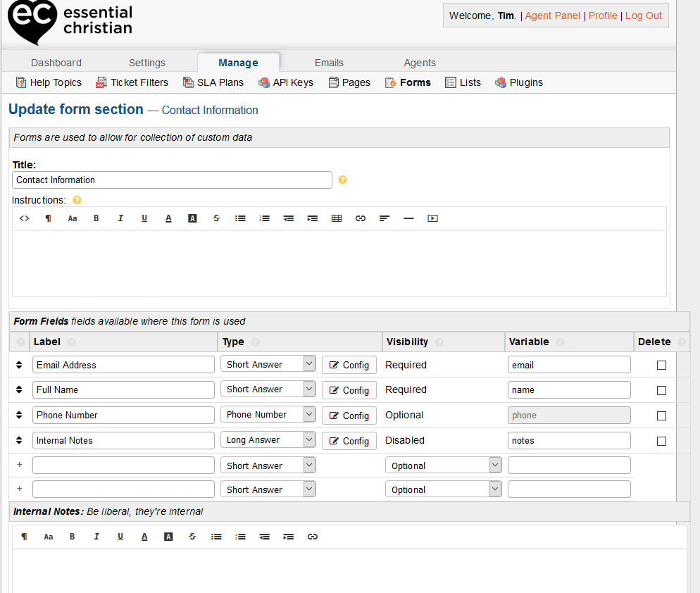Click the strikethrough icon in Internal Notes toolbar
The image size is (700, 593).
pos(192,537)
